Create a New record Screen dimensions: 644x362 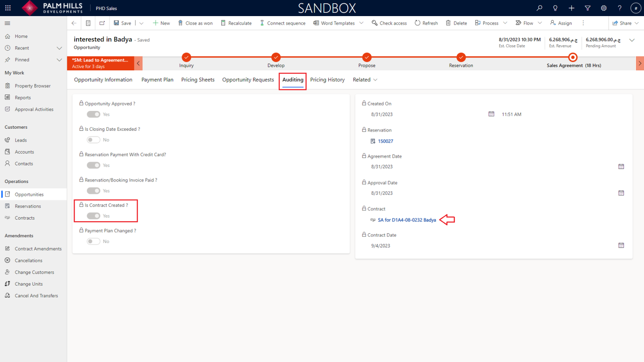point(161,23)
